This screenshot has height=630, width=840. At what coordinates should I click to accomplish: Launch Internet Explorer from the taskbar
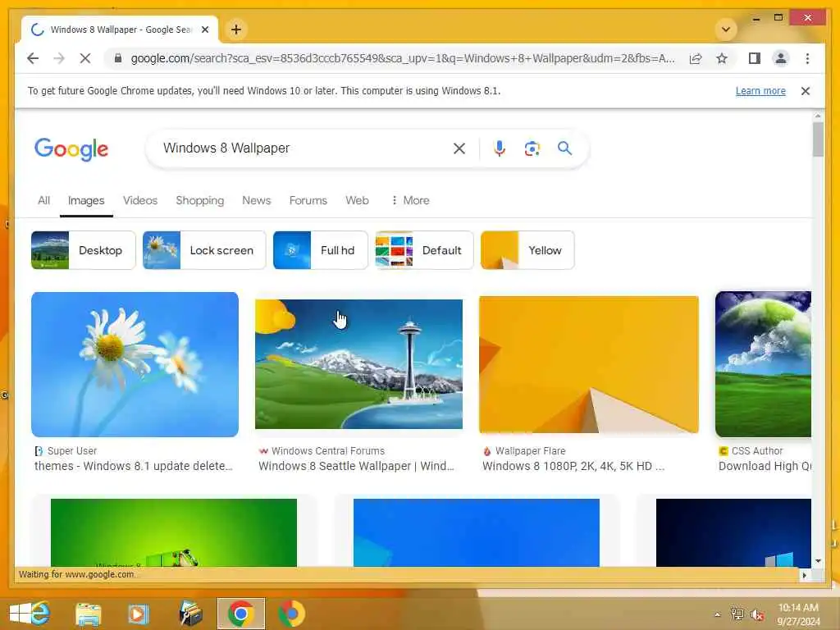coord(42,614)
